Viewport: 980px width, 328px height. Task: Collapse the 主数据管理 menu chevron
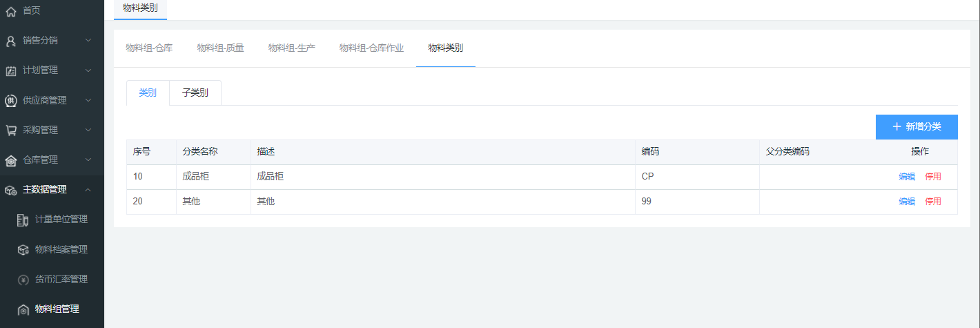88,190
